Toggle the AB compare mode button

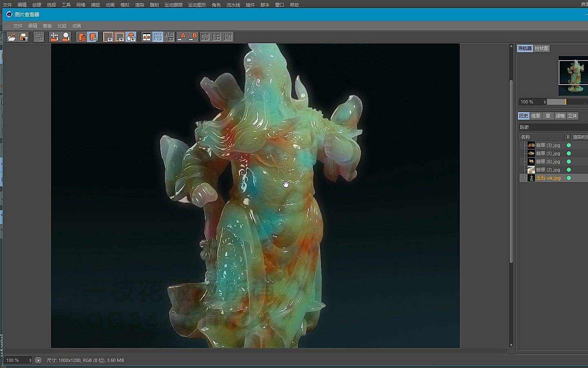(147, 37)
